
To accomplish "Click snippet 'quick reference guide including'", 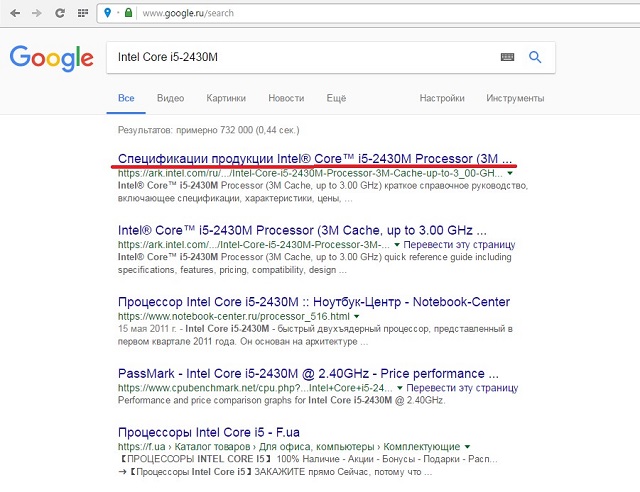I will click(x=448, y=257).
